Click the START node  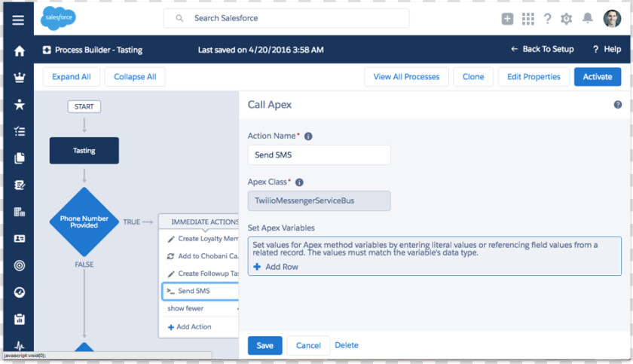[x=84, y=106]
